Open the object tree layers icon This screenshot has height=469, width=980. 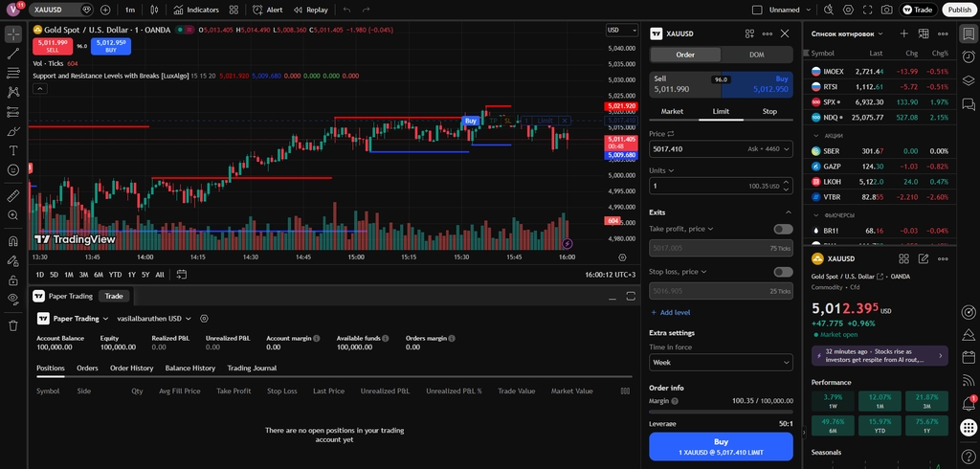[x=969, y=80]
